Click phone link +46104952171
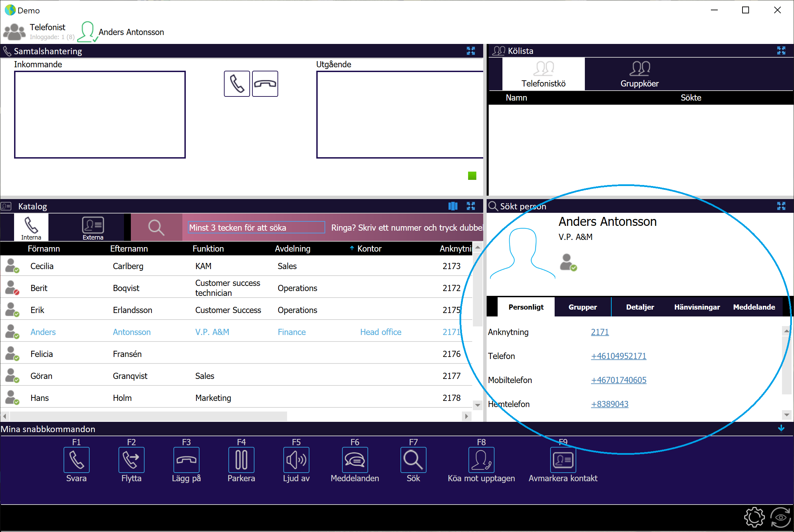The image size is (794, 532). coord(619,356)
